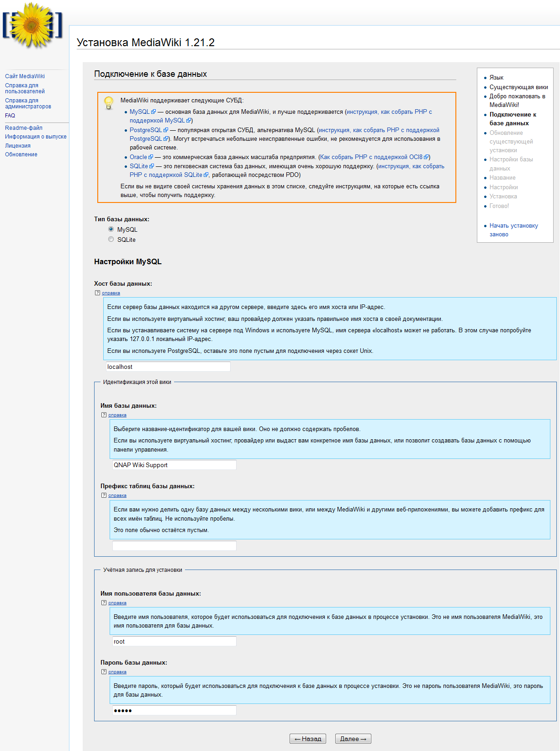Click Существующая вики step in progress list

[x=519, y=87]
